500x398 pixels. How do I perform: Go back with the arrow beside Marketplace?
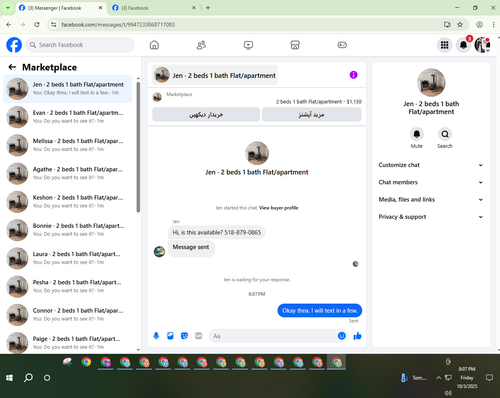(x=12, y=67)
